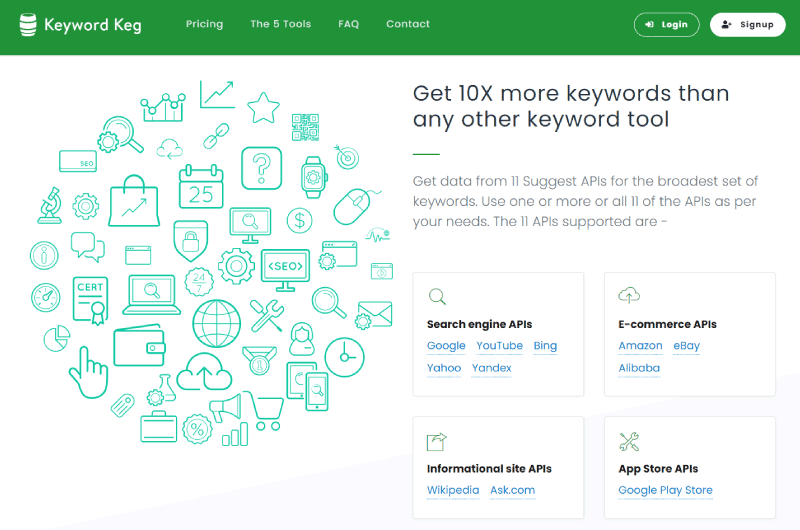Click the App Store APIs heading

[x=658, y=469]
